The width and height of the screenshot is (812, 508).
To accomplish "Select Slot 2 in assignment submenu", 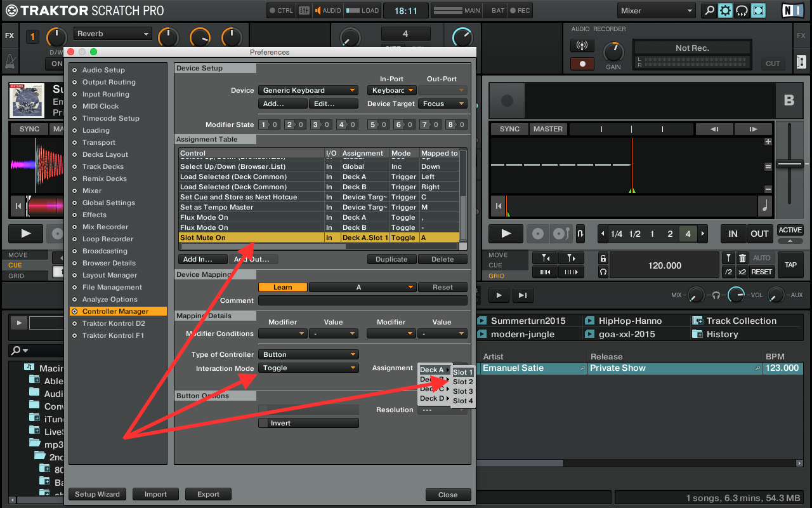I will click(x=462, y=382).
